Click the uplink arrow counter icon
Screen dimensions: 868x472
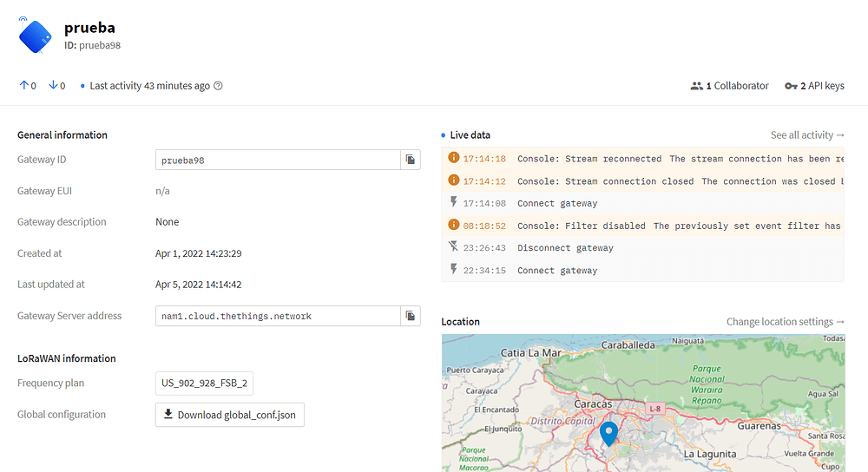(x=23, y=85)
